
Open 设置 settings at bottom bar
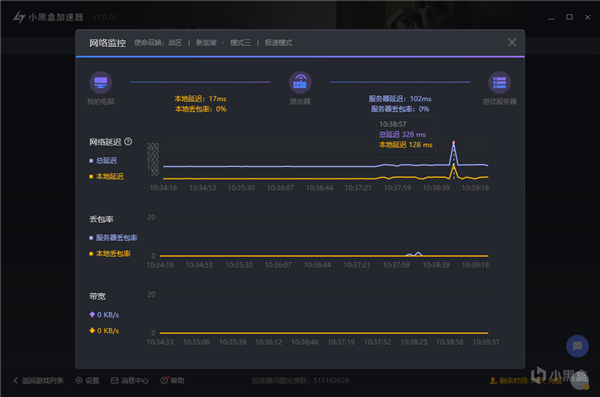(88, 381)
